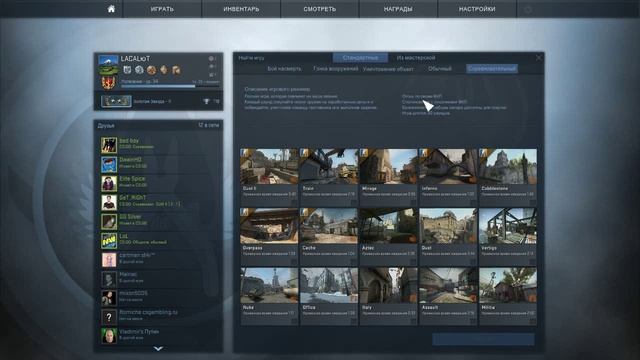Screen dimensions: 640x360
Task: Click CS:GO badge on Cobblestone thumbnail
Action: (x=483, y=153)
